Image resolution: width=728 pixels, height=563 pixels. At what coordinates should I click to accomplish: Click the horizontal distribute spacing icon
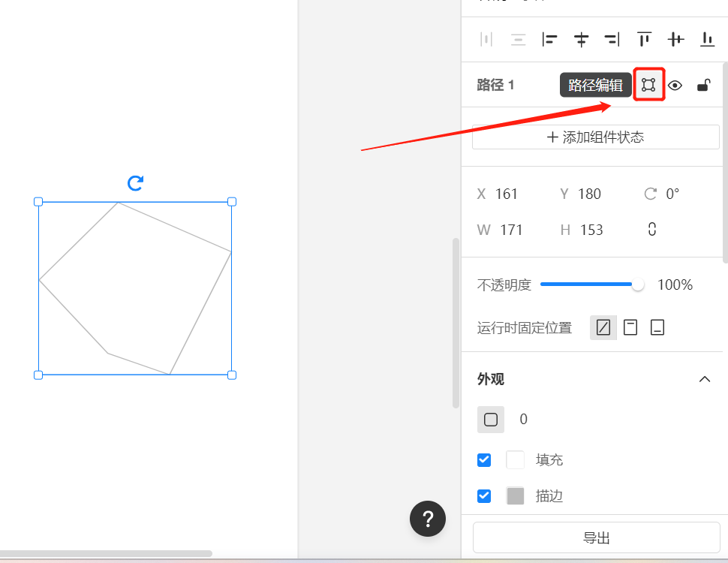pyautogui.click(x=486, y=40)
